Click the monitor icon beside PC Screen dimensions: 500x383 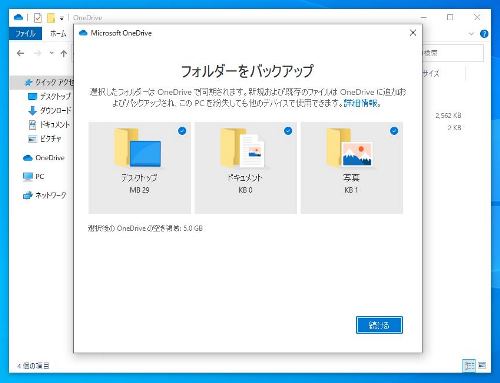click(28, 177)
